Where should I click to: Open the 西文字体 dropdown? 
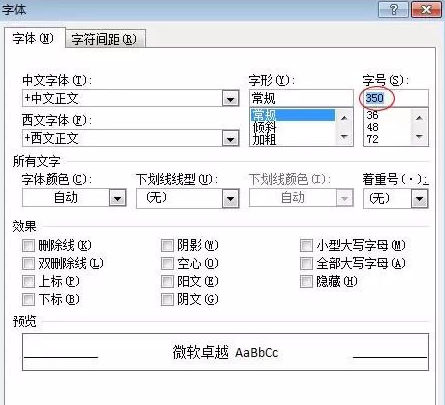click(230, 139)
